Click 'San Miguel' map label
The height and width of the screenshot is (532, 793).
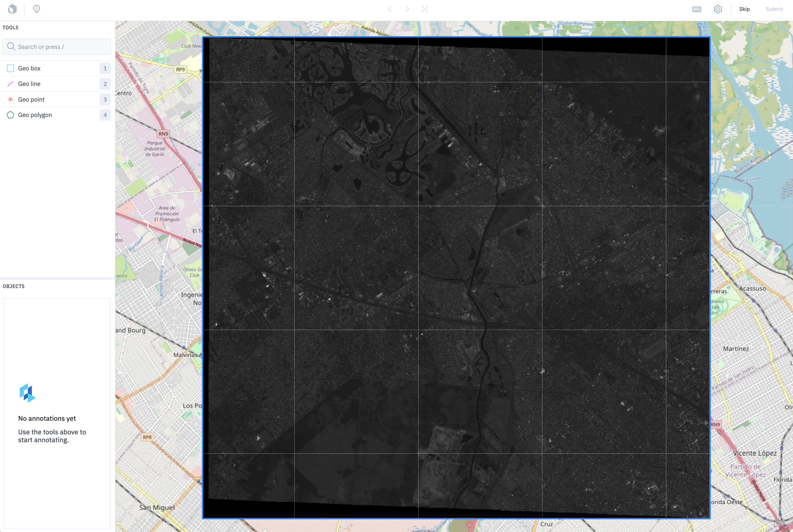[x=157, y=508]
